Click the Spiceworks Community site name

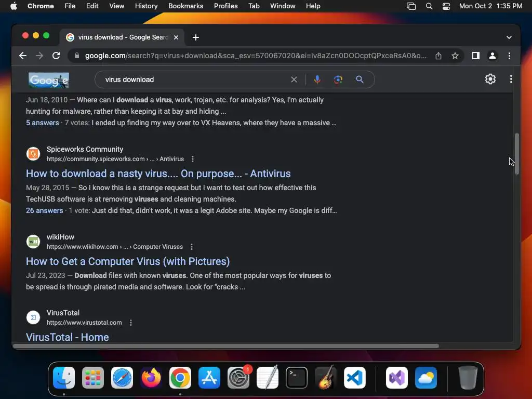tap(85, 149)
